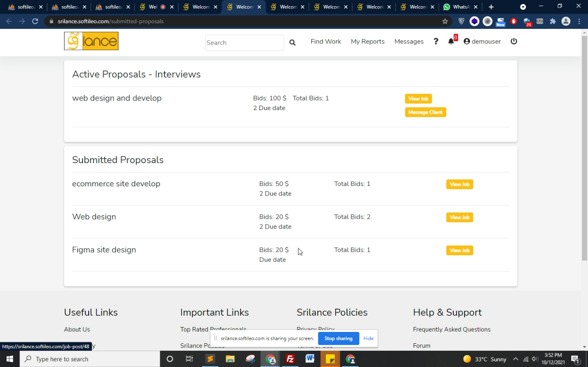Click the Srilance logo

tap(91, 41)
